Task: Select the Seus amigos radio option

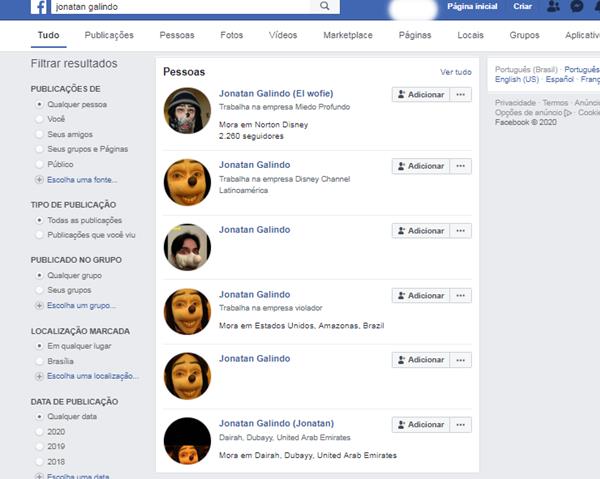Action: click(39, 134)
